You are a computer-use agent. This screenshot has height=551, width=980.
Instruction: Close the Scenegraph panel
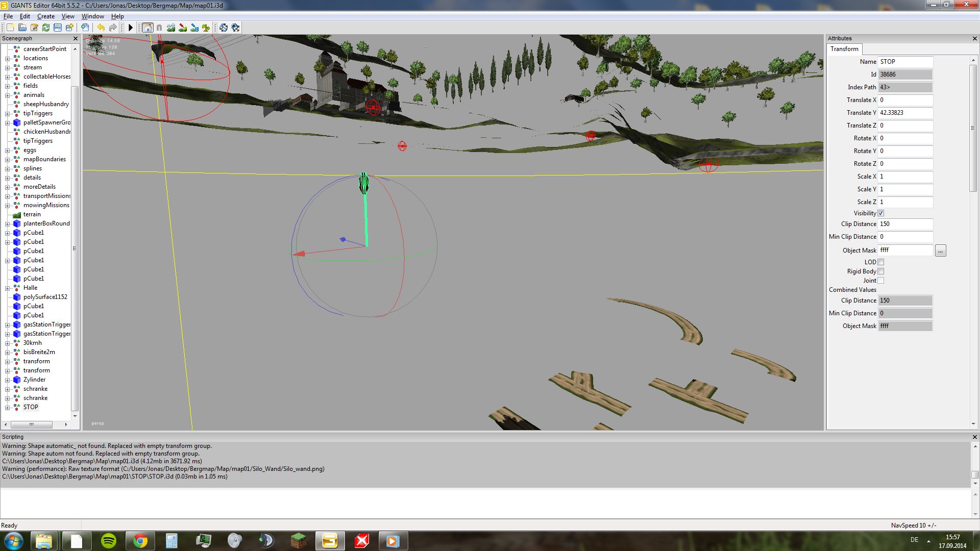point(76,39)
